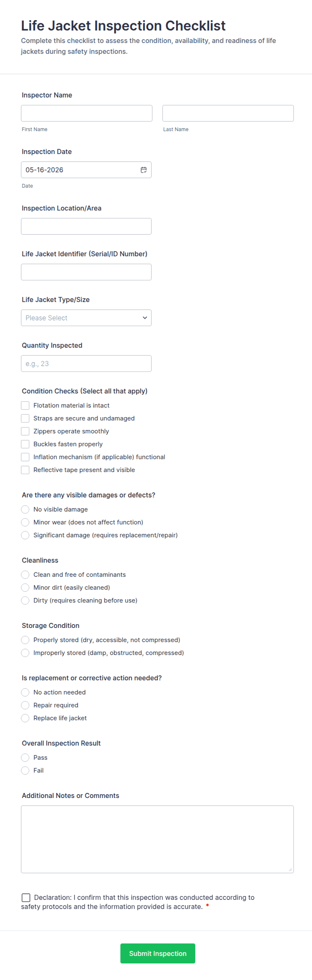Mark Overall Inspection Result as Pass
Viewport: 312px width, 980px height.
[25, 757]
